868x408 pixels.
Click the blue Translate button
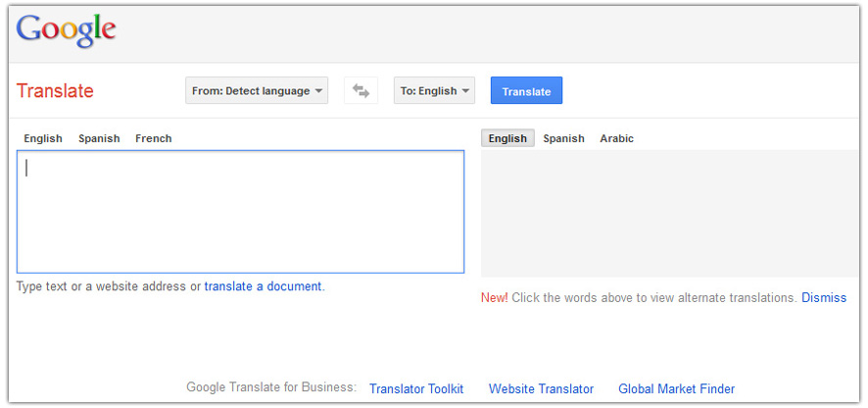tap(526, 91)
